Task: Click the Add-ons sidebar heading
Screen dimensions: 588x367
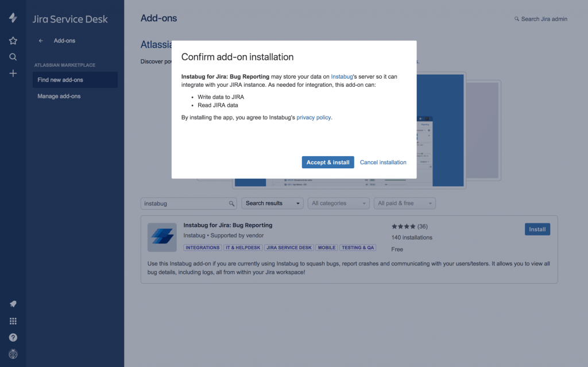Action: click(x=64, y=41)
